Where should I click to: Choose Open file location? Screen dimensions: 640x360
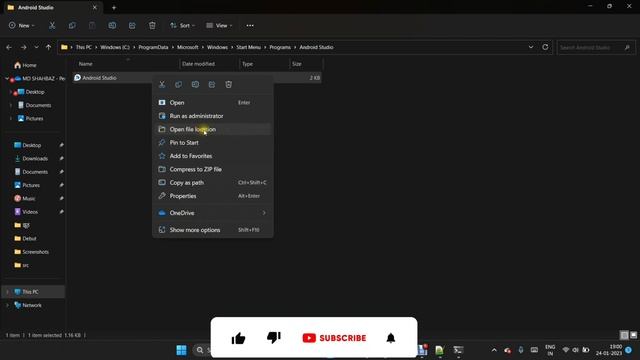(x=213, y=129)
